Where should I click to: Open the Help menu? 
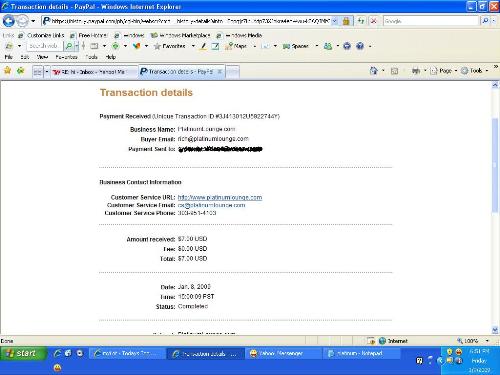pyautogui.click(x=111, y=57)
